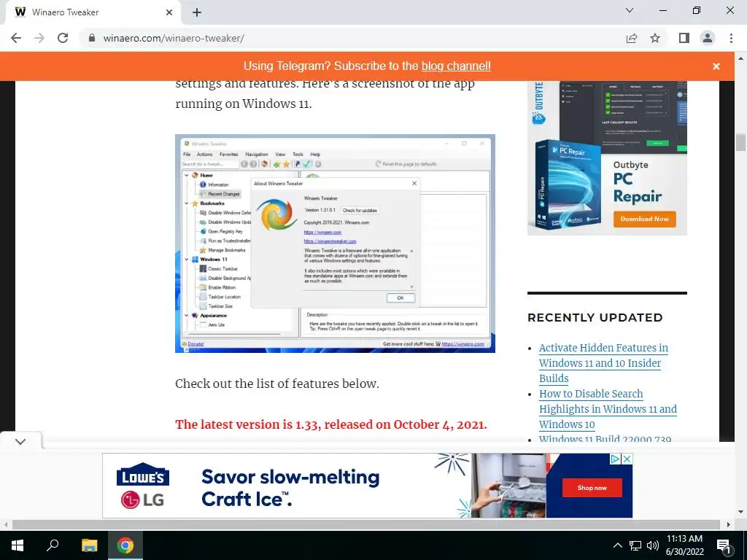
Task: Click the browser forward arrow
Action: coord(39,38)
